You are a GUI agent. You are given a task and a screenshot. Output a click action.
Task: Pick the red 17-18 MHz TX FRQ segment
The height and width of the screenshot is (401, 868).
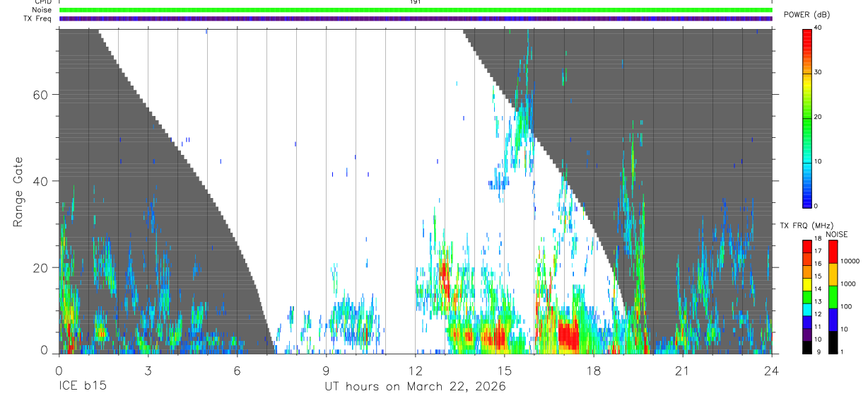tap(807, 246)
